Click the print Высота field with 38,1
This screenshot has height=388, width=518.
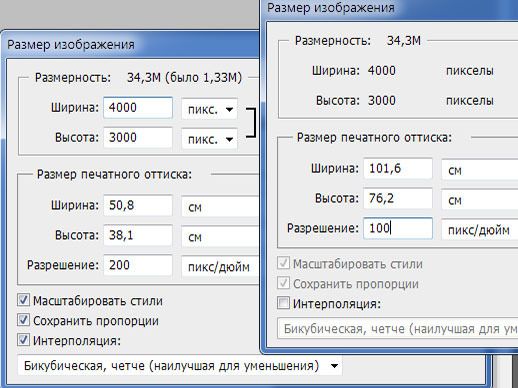138,235
